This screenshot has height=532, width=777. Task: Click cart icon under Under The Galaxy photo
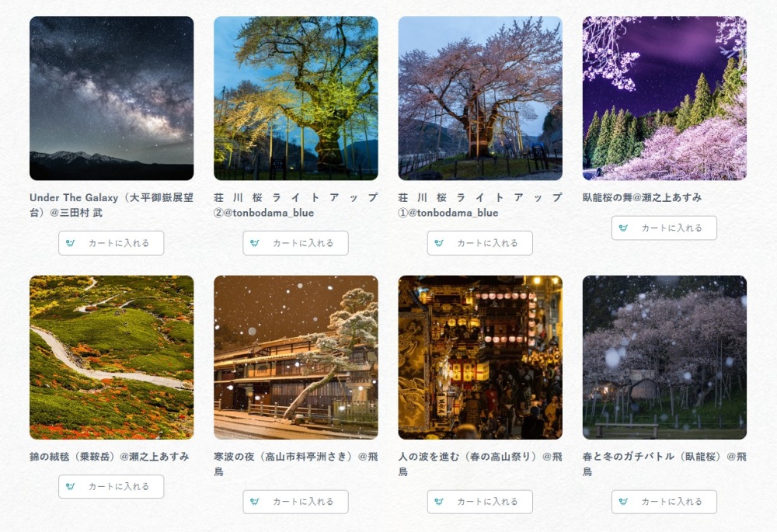71,243
